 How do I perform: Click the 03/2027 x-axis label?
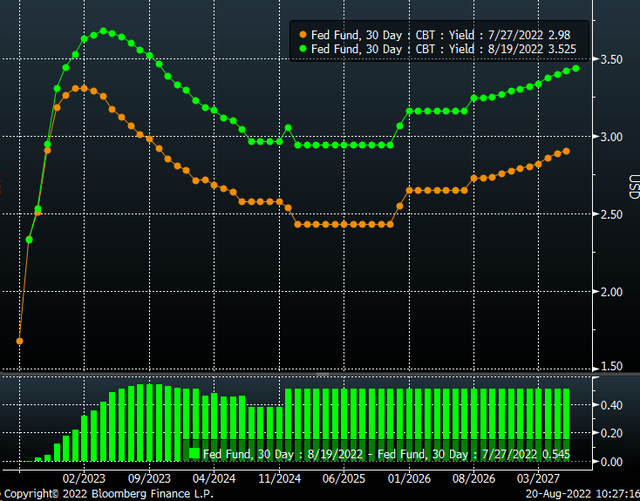pos(538,478)
